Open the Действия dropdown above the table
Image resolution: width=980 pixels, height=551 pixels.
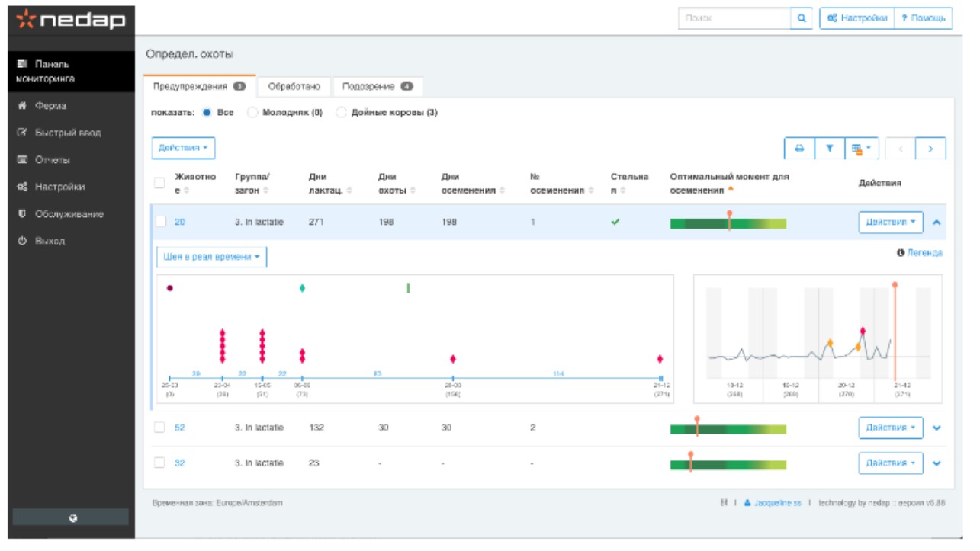click(183, 148)
